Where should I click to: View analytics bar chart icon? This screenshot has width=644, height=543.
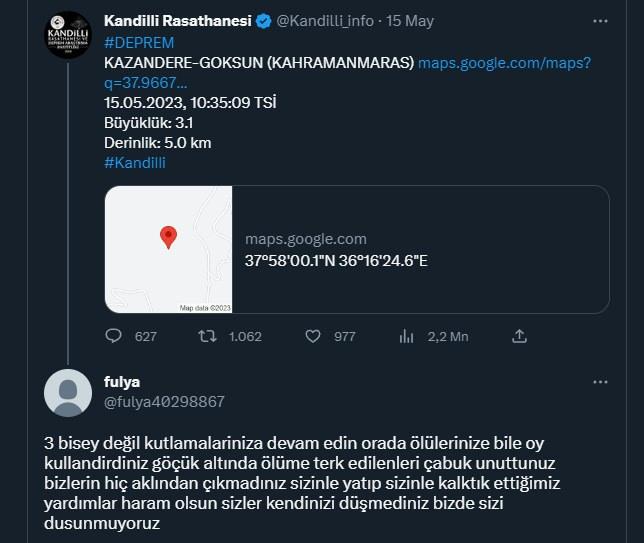point(406,336)
